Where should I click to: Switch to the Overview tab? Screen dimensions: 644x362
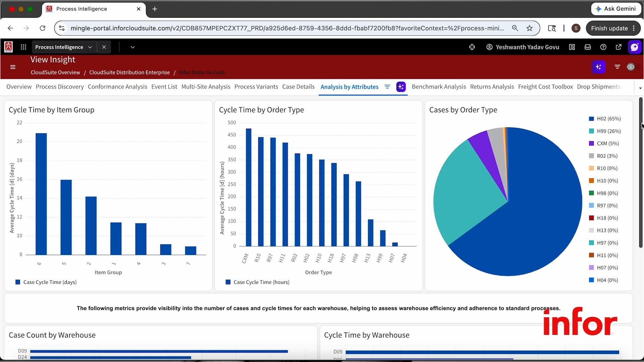(19, 87)
